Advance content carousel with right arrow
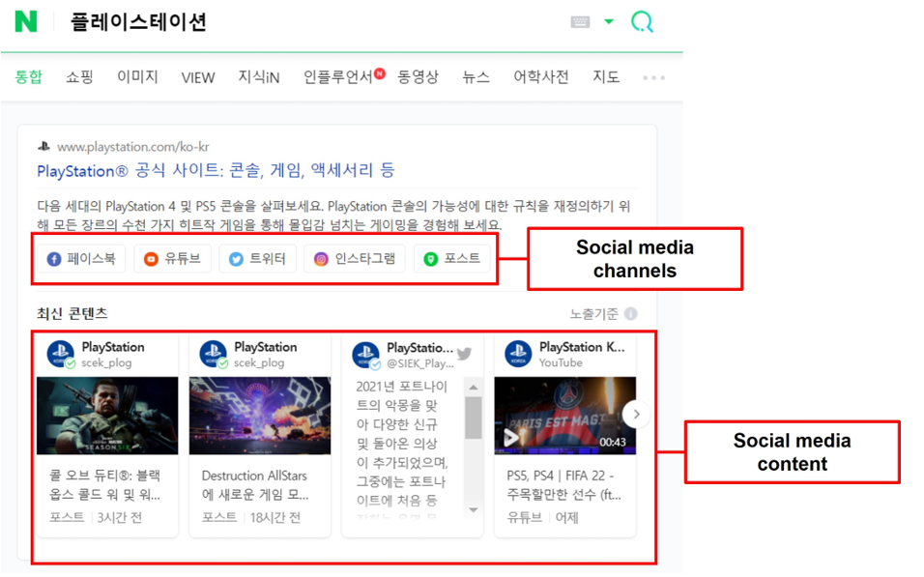This screenshot has height=577, width=924. [x=635, y=415]
